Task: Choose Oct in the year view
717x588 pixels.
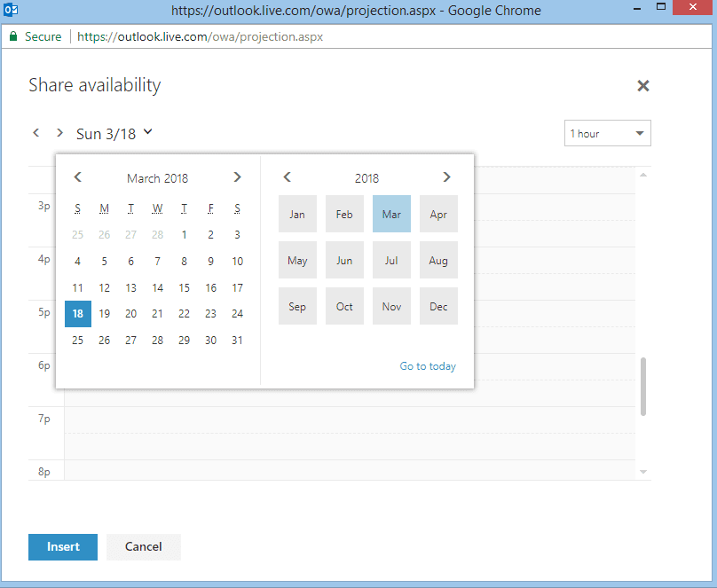Action: pos(344,306)
